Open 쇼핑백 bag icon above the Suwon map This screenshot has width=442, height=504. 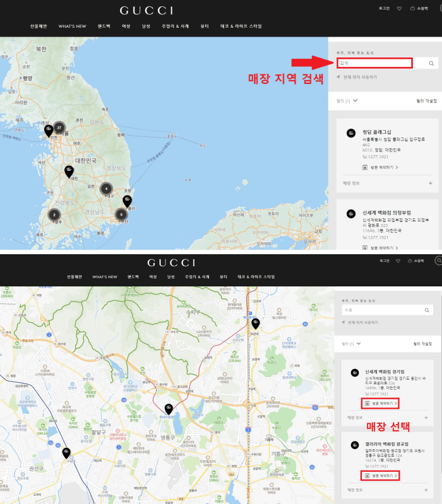click(416, 261)
